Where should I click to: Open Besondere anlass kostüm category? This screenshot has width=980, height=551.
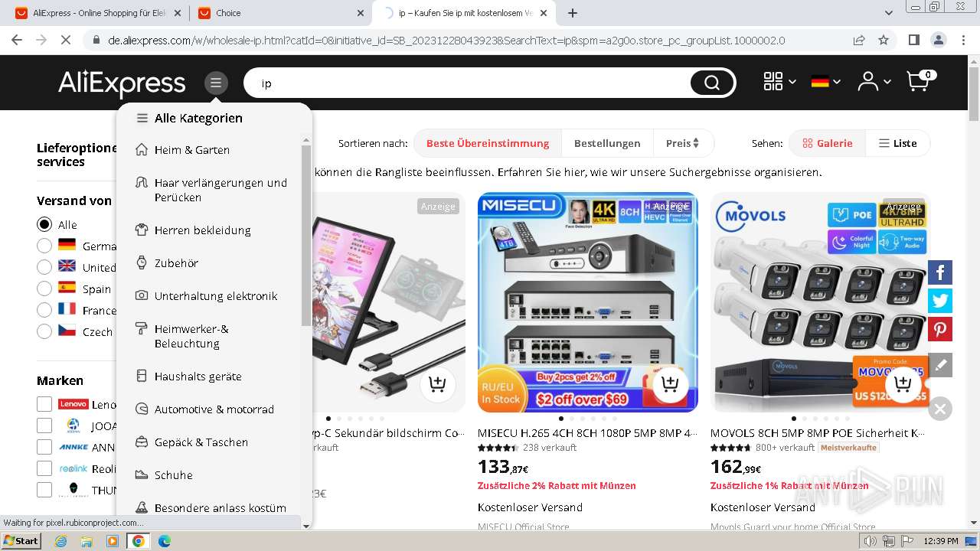(220, 507)
